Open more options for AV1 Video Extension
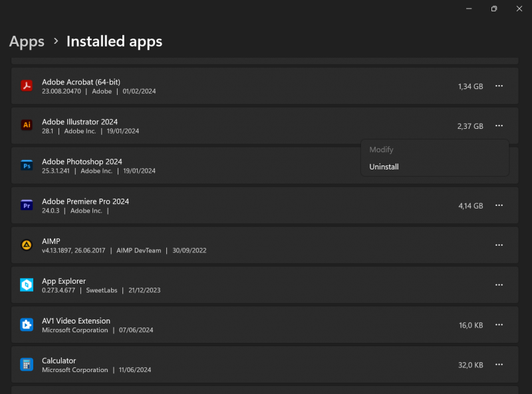This screenshot has height=394, width=532. point(499,325)
